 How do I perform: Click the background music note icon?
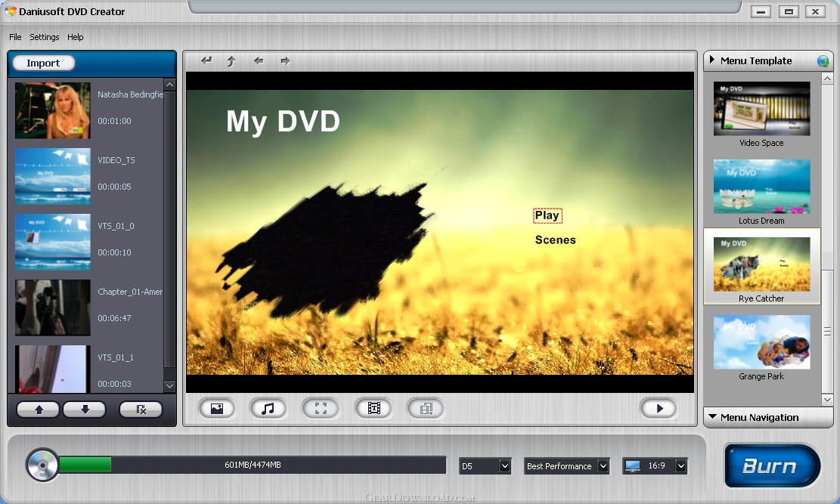click(x=268, y=409)
